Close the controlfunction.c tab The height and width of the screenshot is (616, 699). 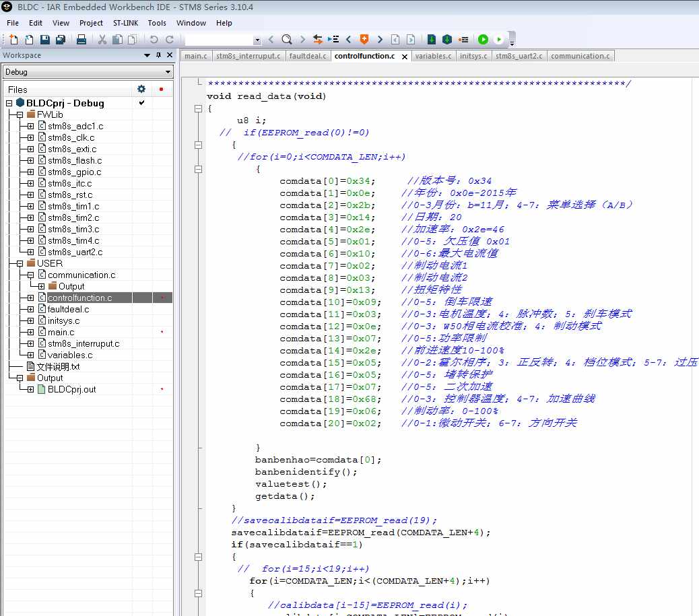point(404,57)
